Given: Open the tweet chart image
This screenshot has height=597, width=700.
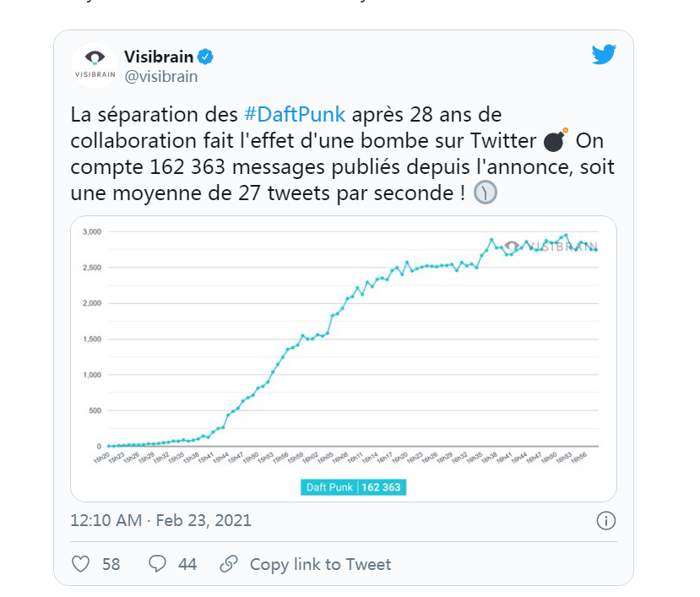Looking at the screenshot, I should coord(344,359).
